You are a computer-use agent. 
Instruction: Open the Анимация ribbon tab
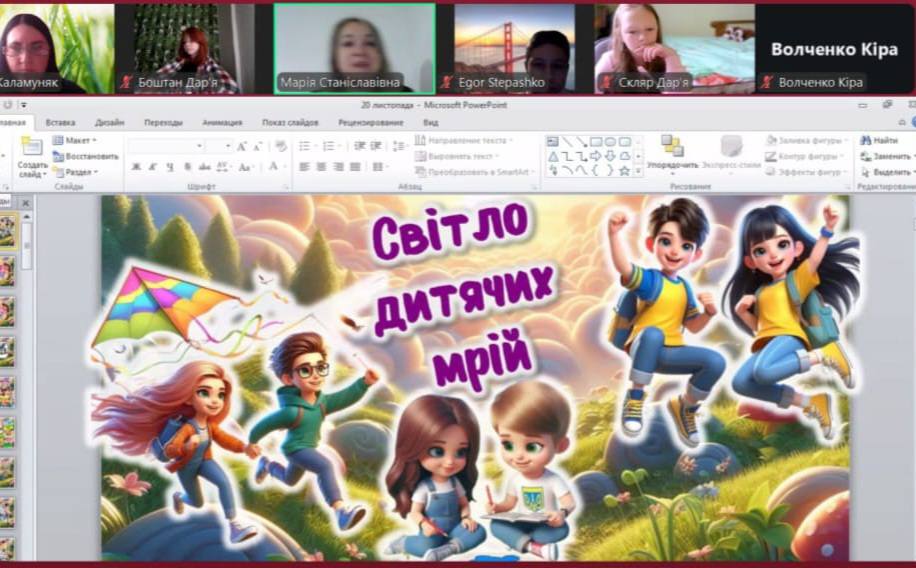(x=222, y=123)
